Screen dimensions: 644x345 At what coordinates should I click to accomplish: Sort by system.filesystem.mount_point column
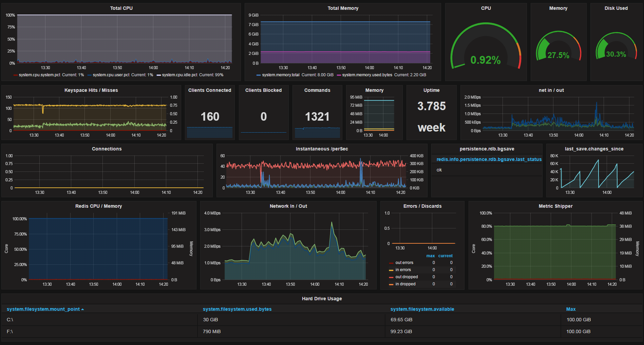[x=43, y=309]
